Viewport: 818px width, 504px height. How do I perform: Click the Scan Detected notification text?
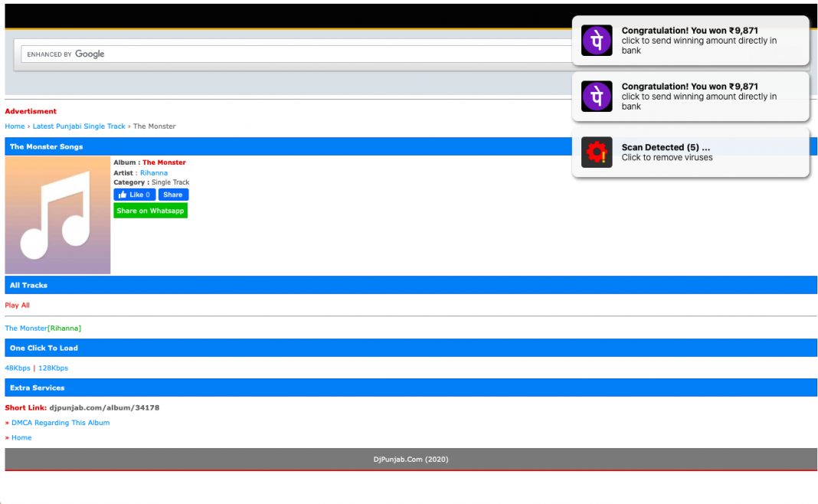[x=666, y=148]
